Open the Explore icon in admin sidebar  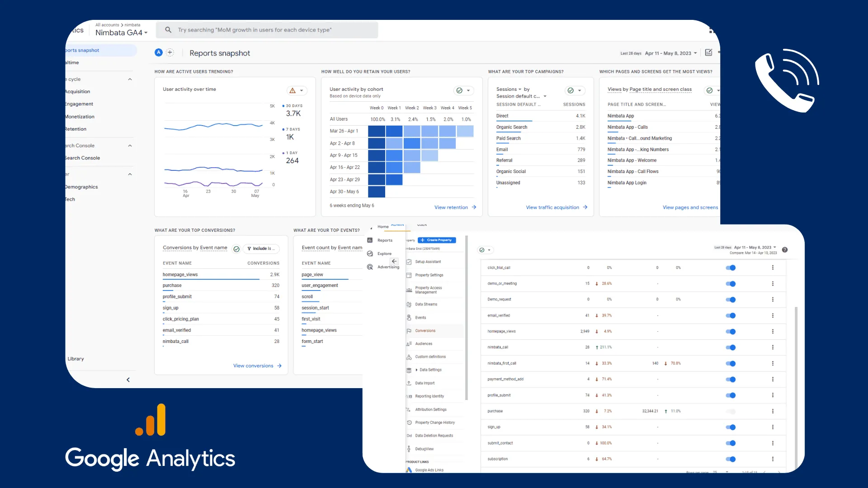[370, 253]
